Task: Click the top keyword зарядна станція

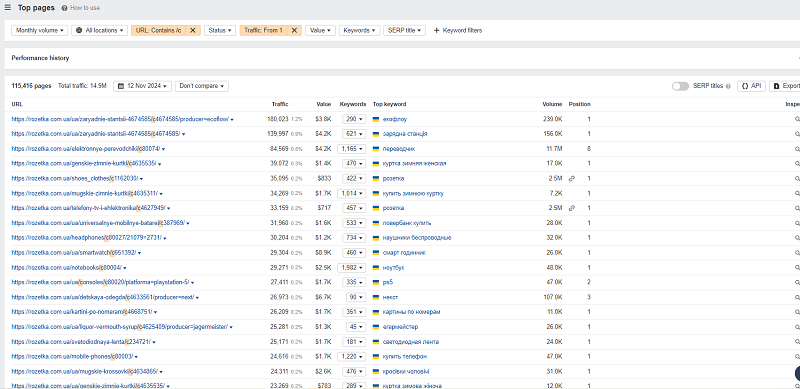Action: [x=405, y=134]
